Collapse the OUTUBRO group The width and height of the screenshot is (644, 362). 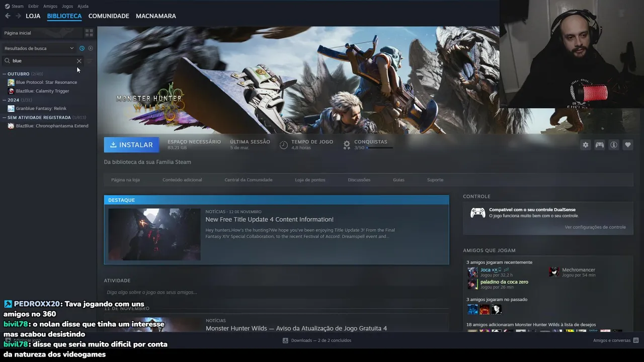(x=4, y=74)
